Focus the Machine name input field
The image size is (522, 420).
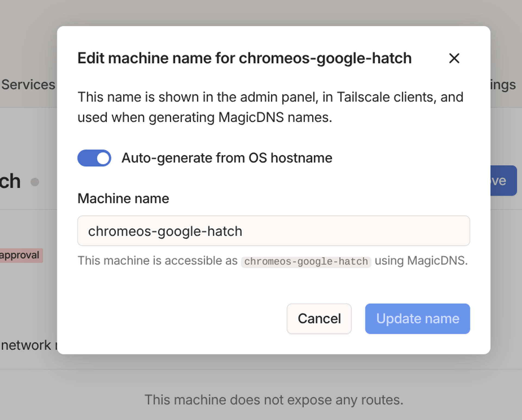273,231
